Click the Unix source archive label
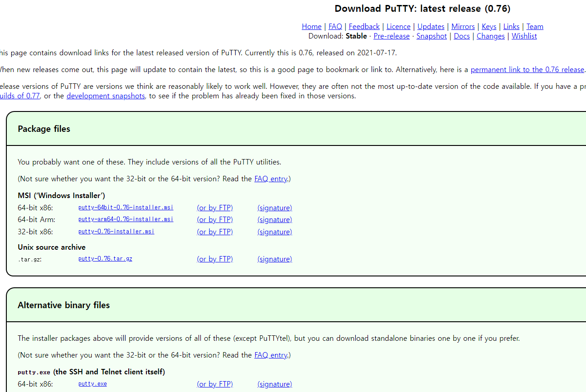 tap(52, 247)
